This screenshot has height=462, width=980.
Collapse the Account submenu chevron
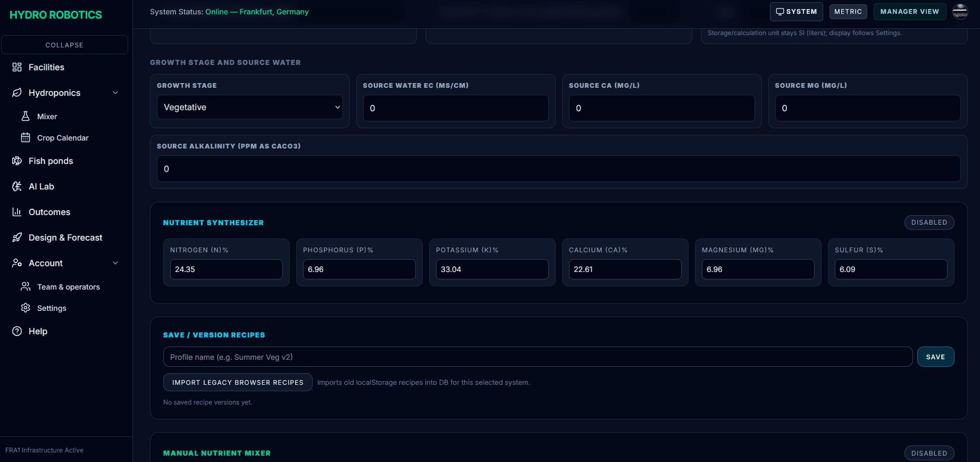[x=115, y=263]
